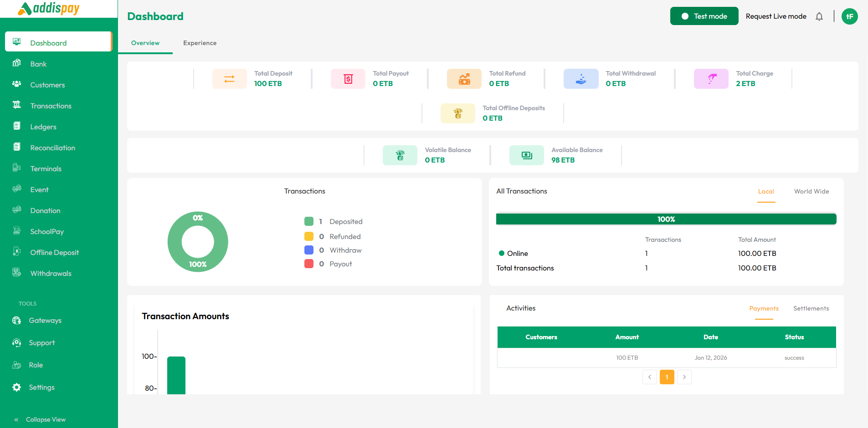Click the yellow Refunded legend swatch

pos(309,236)
